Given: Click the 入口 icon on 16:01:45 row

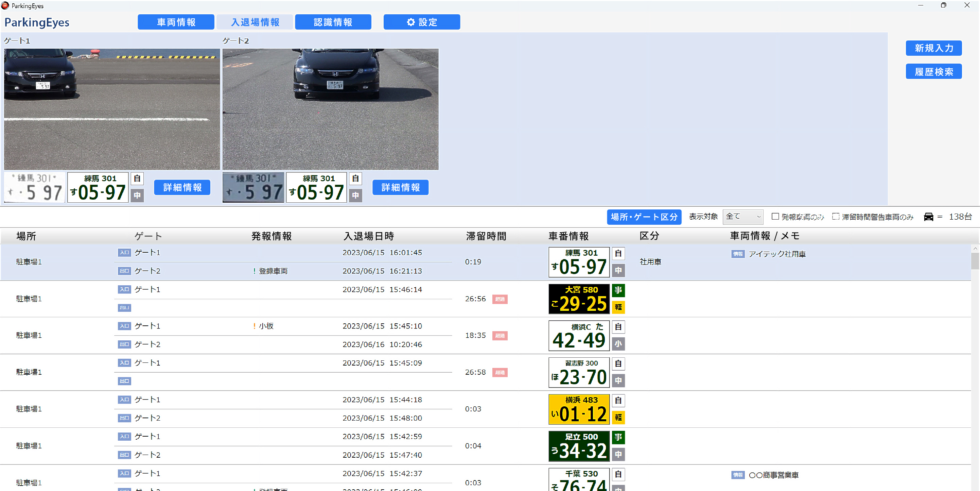Looking at the screenshot, I should 124,252.
